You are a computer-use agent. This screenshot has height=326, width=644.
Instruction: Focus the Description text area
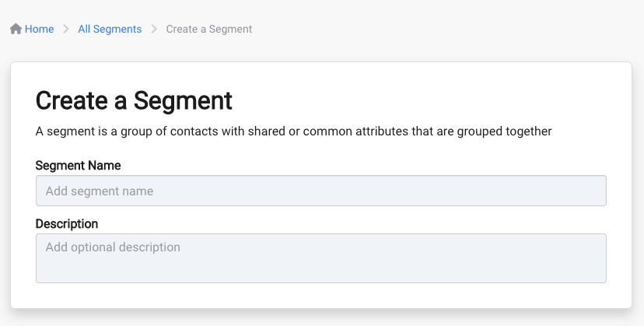click(x=321, y=258)
